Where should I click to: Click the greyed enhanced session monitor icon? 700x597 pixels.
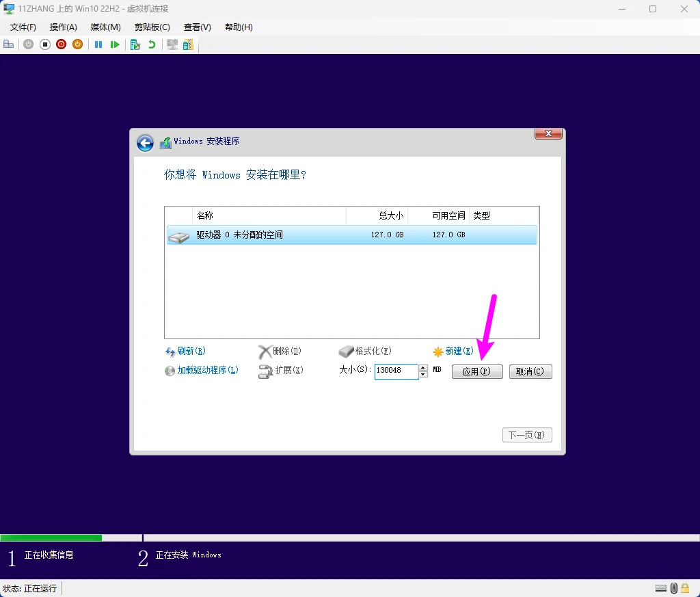click(x=172, y=44)
